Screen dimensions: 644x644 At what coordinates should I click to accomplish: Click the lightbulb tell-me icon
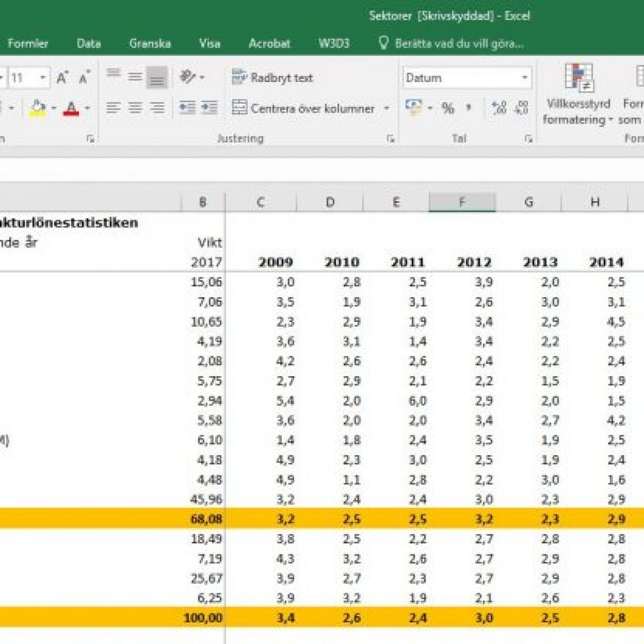click(383, 43)
